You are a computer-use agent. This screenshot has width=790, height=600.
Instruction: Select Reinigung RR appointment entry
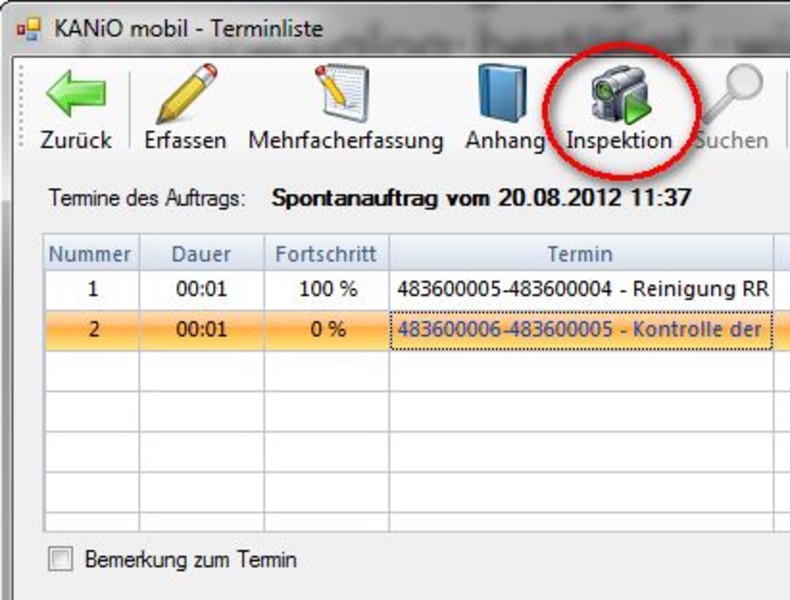click(581, 290)
